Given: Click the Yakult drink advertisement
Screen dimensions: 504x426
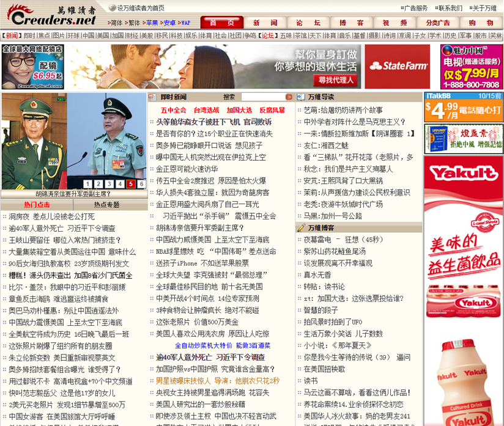Looking at the screenshot, I should coord(464,291).
